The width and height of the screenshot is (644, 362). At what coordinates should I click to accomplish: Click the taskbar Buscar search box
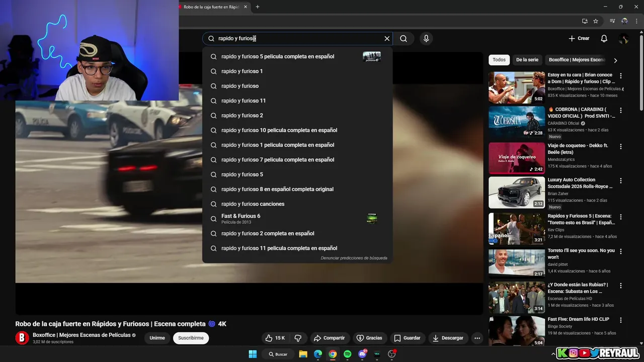278,354
